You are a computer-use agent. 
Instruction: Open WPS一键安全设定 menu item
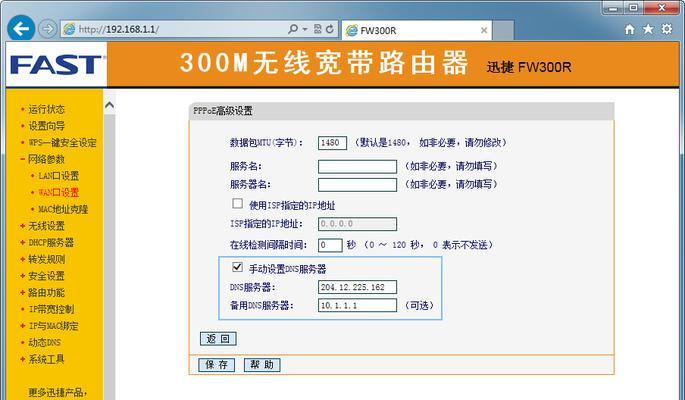point(62,142)
